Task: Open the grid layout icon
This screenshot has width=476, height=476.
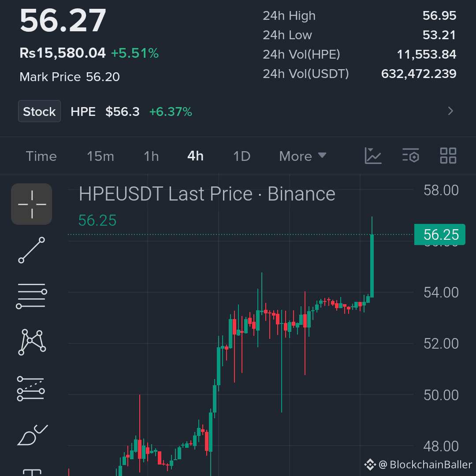Action: point(448,156)
